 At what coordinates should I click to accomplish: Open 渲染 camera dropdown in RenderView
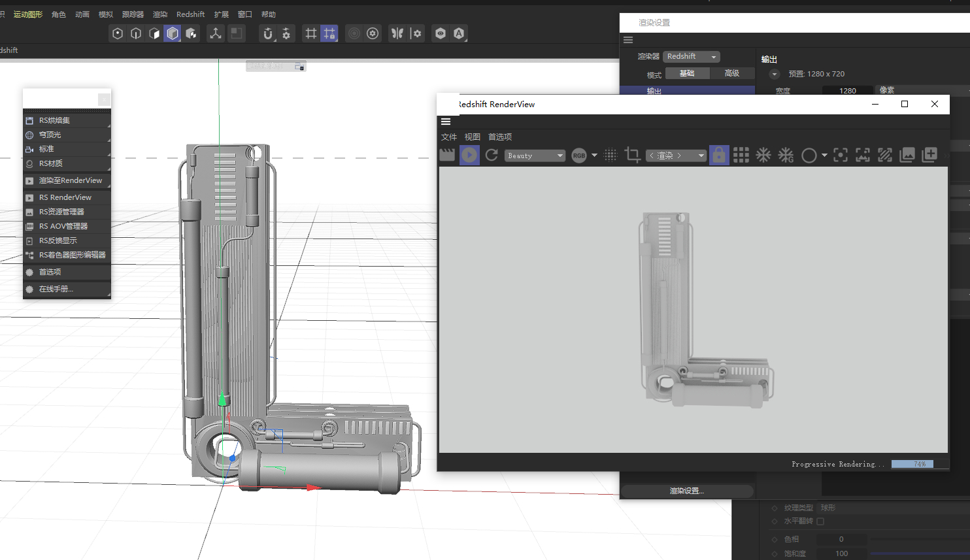pyautogui.click(x=676, y=156)
